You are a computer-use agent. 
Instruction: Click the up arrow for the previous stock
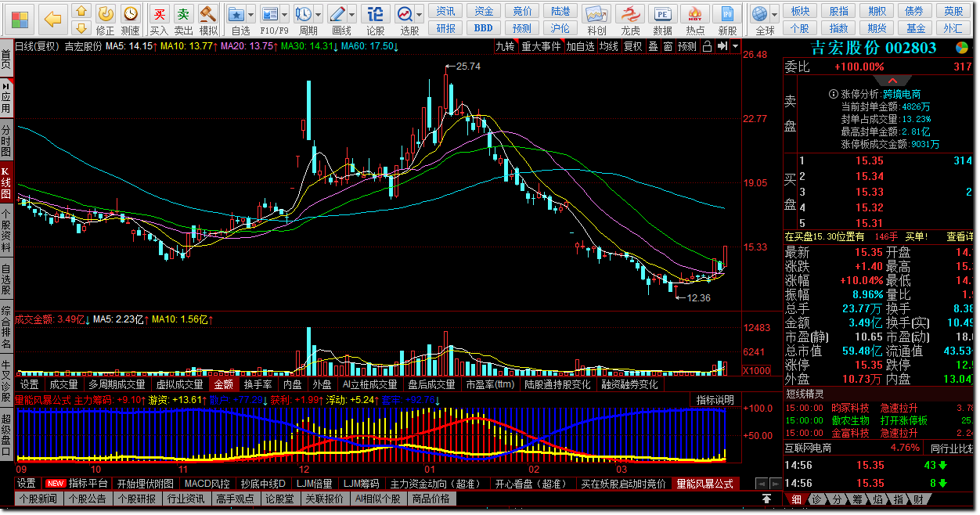[x=81, y=12]
